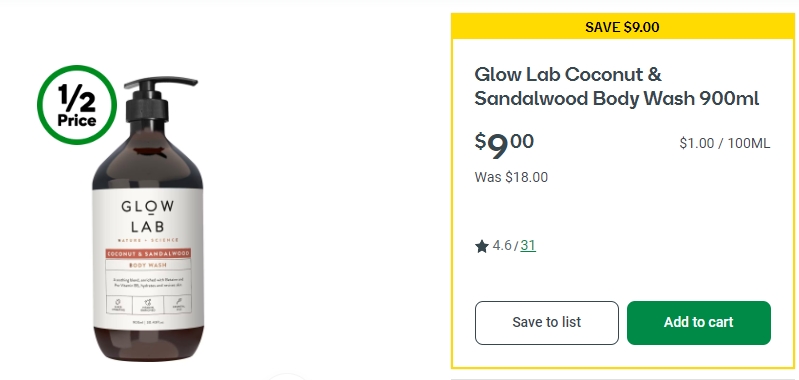
Task: Click the $1.00 / 100ML unit price
Action: [725, 144]
